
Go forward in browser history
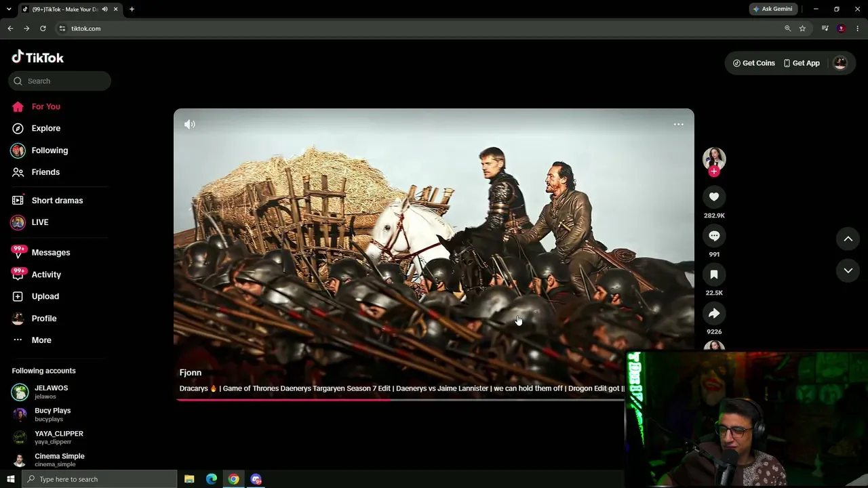click(x=26, y=28)
